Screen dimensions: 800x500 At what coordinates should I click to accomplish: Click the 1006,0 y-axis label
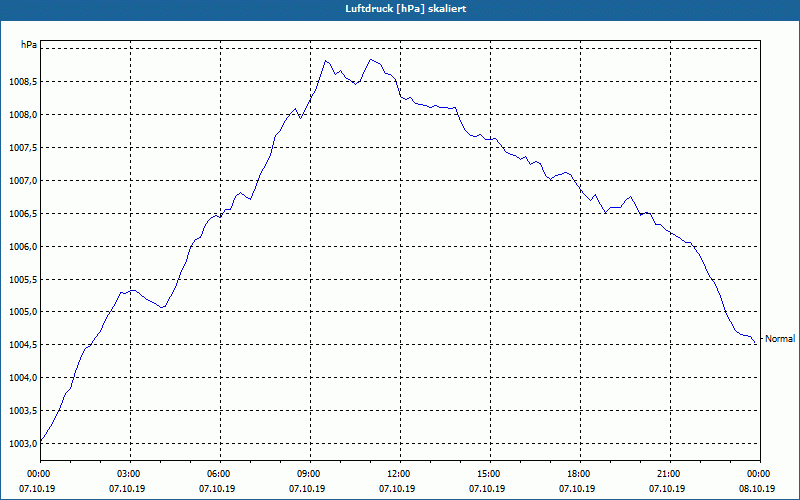coord(23,247)
